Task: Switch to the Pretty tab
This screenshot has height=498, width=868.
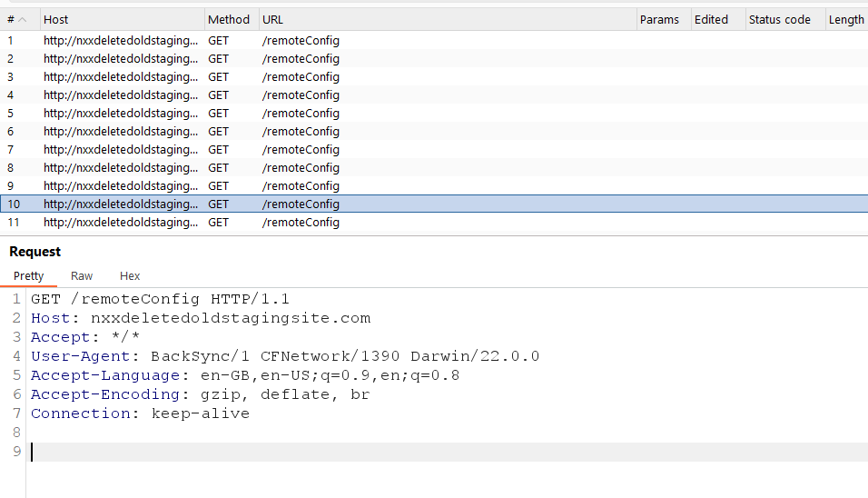Action: point(28,275)
